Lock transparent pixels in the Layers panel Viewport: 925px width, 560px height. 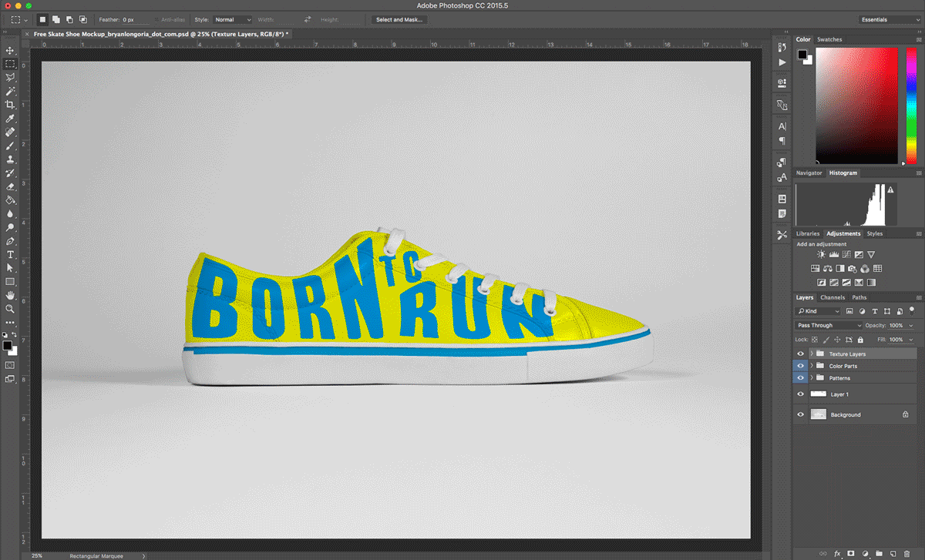coord(814,340)
